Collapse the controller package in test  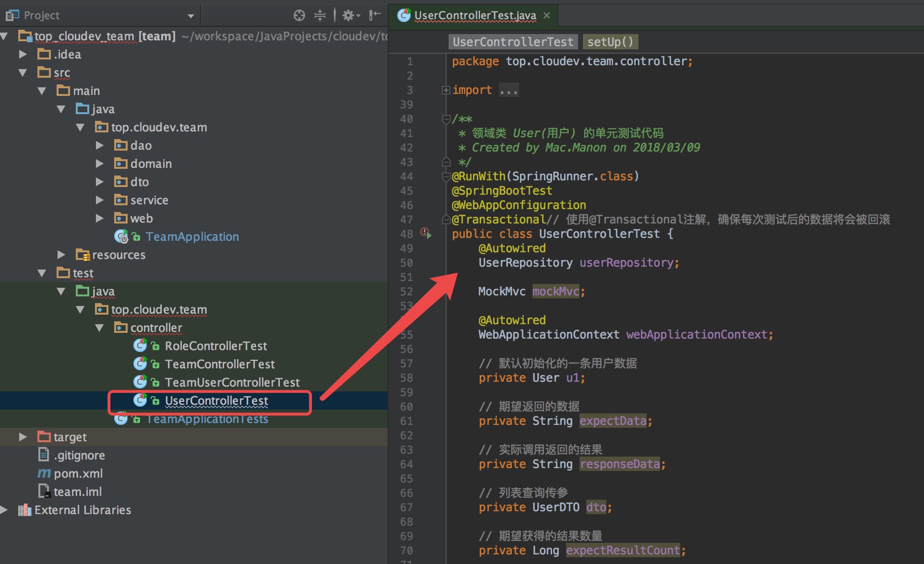tap(99, 328)
